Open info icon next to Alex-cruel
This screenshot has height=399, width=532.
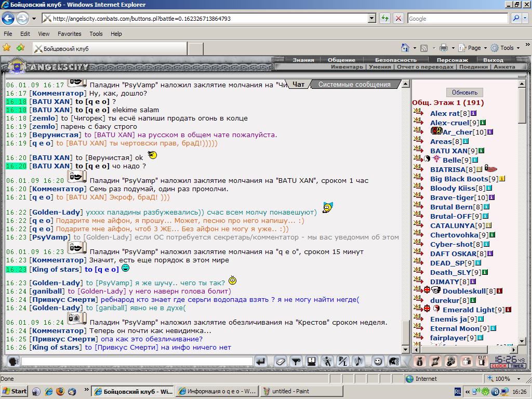click(483, 123)
